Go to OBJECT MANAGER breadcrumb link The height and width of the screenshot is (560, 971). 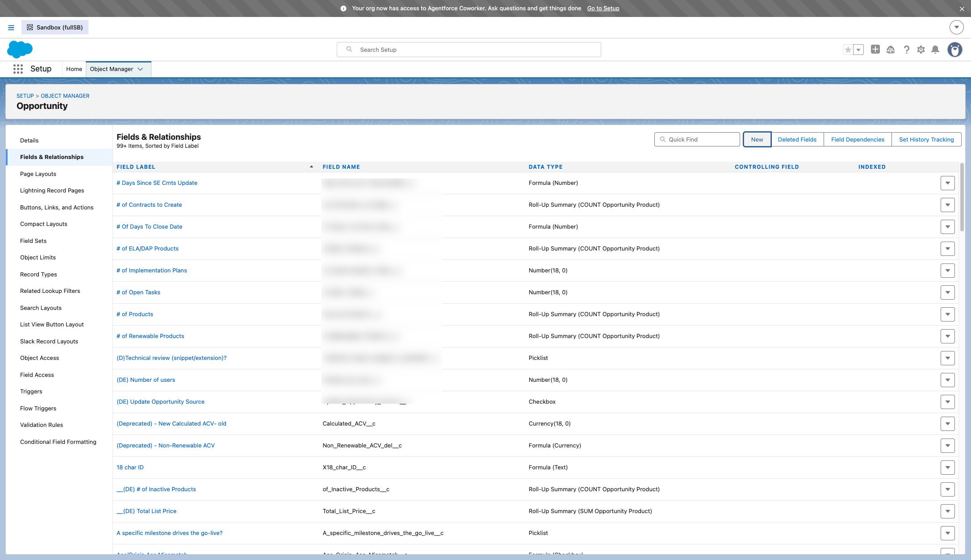[x=65, y=96]
